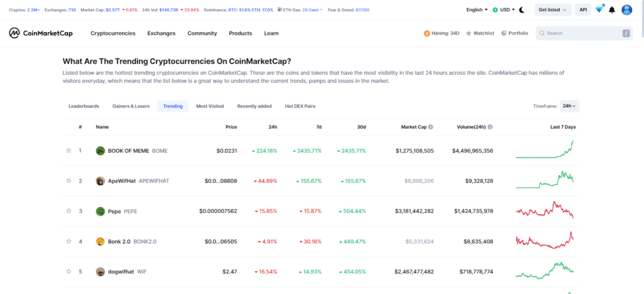Click the Pepe coin icon

[x=100, y=211]
